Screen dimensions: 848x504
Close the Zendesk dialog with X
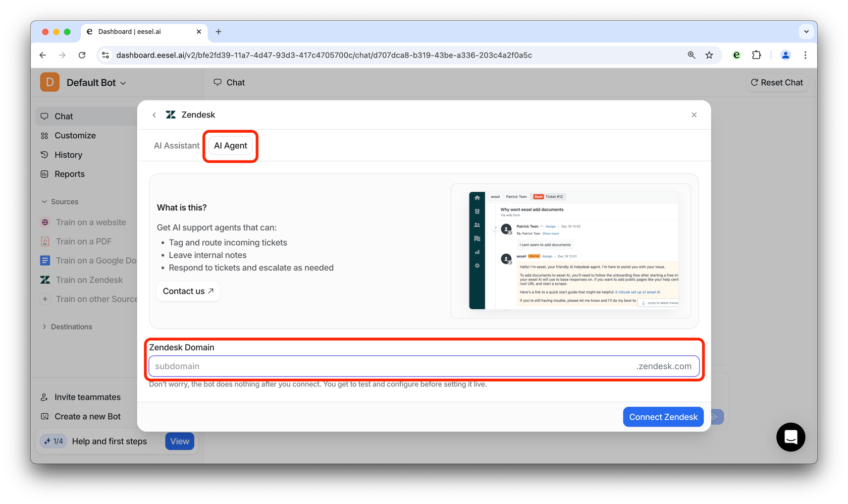(x=694, y=115)
